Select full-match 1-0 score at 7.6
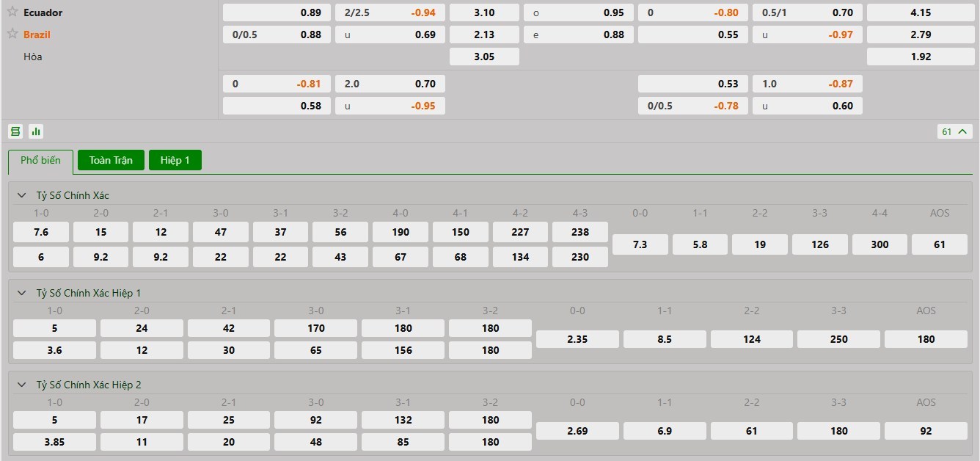This screenshot has width=980, height=461. point(41,232)
